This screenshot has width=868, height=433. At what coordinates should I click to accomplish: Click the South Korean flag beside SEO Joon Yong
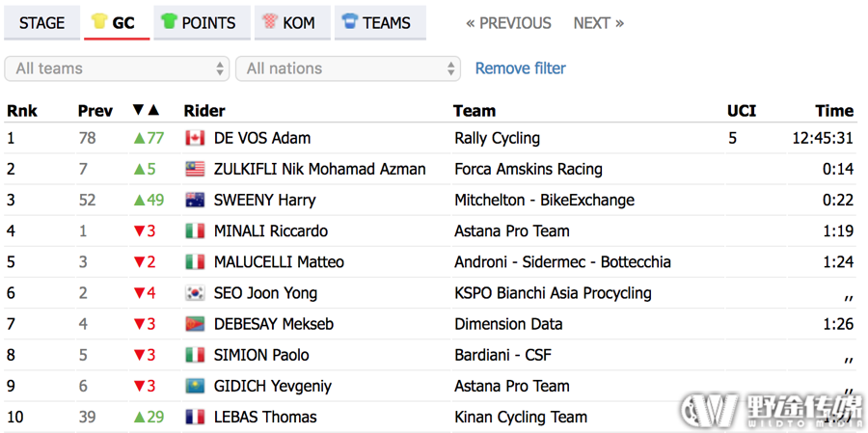[x=195, y=293]
